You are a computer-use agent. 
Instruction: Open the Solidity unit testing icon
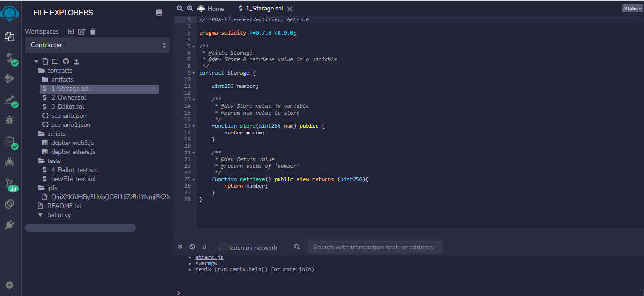[x=10, y=142]
